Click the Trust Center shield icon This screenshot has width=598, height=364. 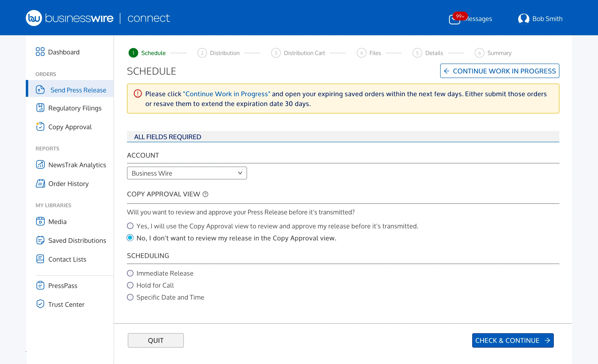pos(40,304)
